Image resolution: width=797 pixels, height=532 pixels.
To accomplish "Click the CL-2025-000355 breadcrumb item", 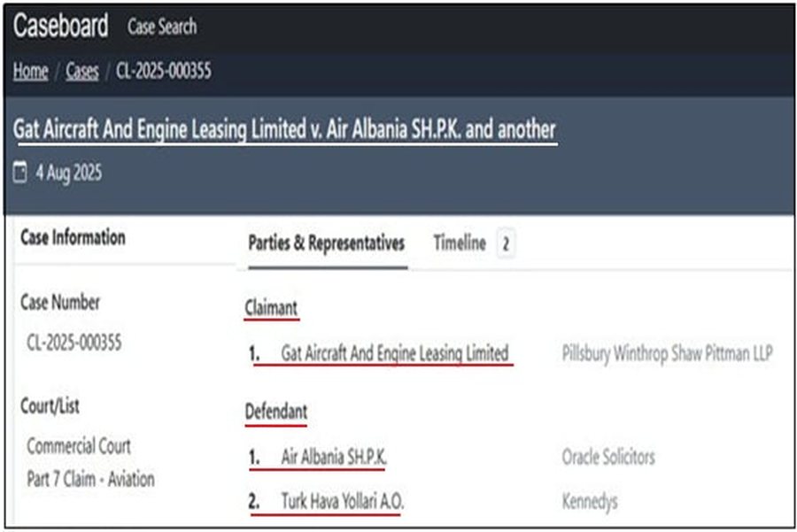I will tap(164, 72).
